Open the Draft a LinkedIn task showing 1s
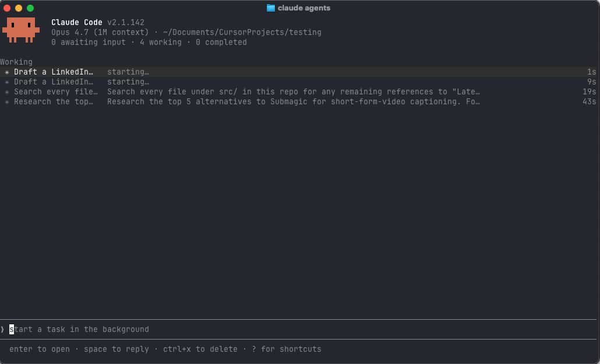 pos(298,72)
